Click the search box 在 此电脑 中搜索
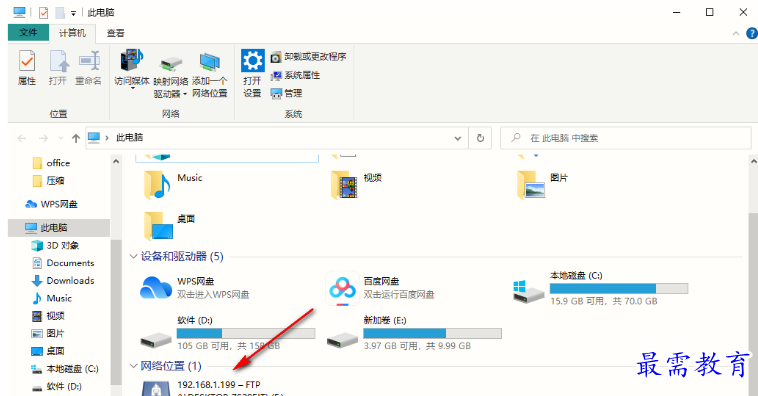 point(626,138)
